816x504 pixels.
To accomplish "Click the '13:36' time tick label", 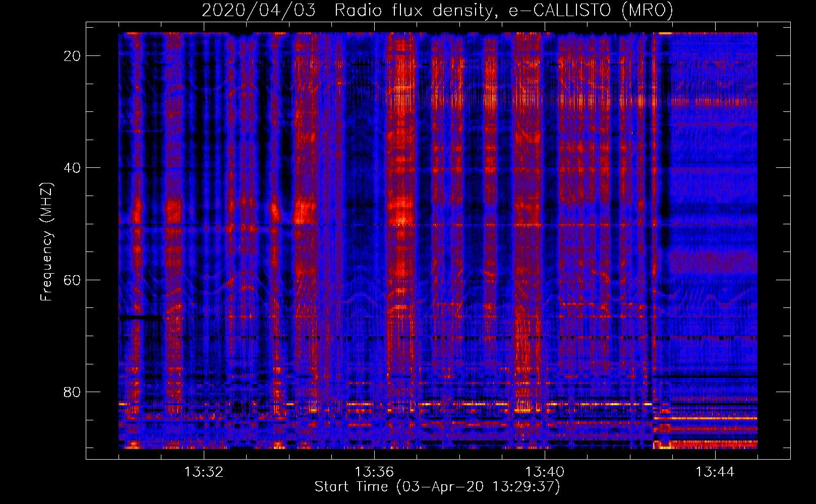I will click(x=374, y=472).
